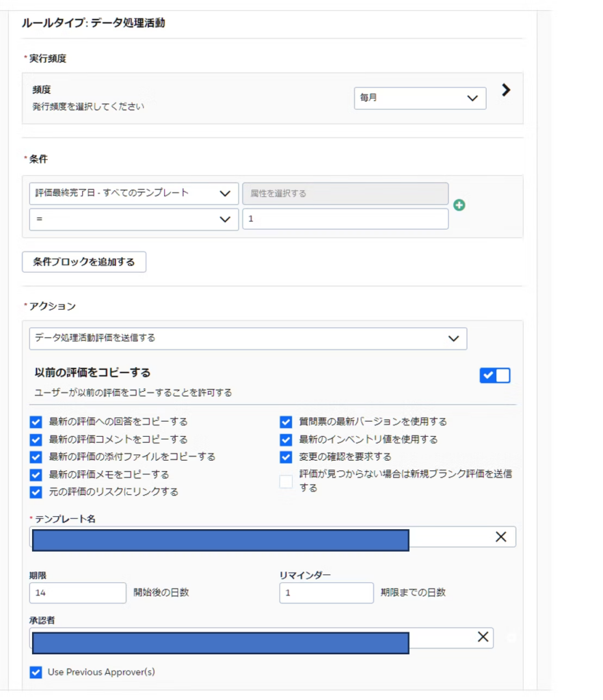Uncheck 質問票の最新バージョンを使用する checkbox

click(286, 422)
